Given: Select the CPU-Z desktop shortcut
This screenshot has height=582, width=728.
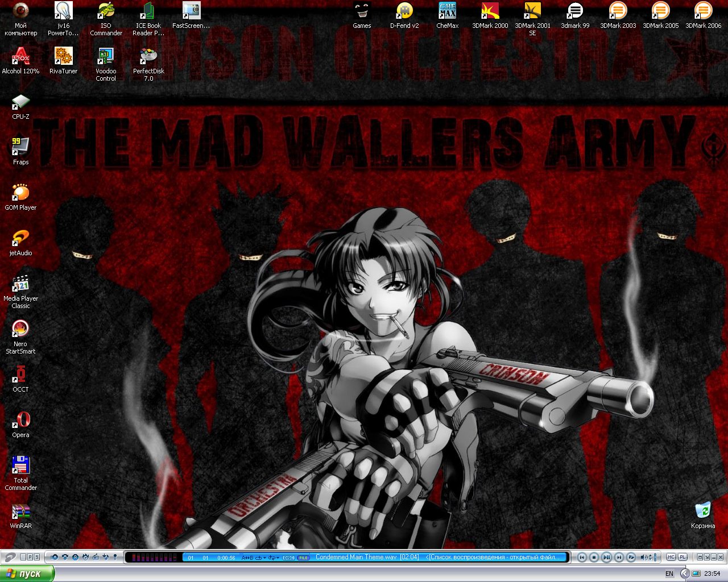Looking at the screenshot, I should pyautogui.click(x=20, y=106).
